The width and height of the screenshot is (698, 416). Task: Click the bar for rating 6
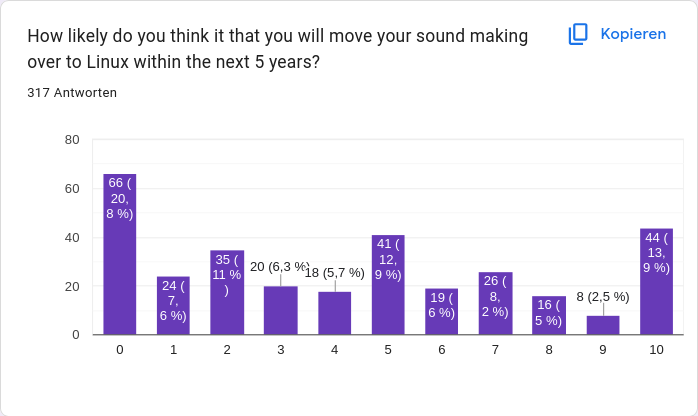pyautogui.click(x=442, y=312)
